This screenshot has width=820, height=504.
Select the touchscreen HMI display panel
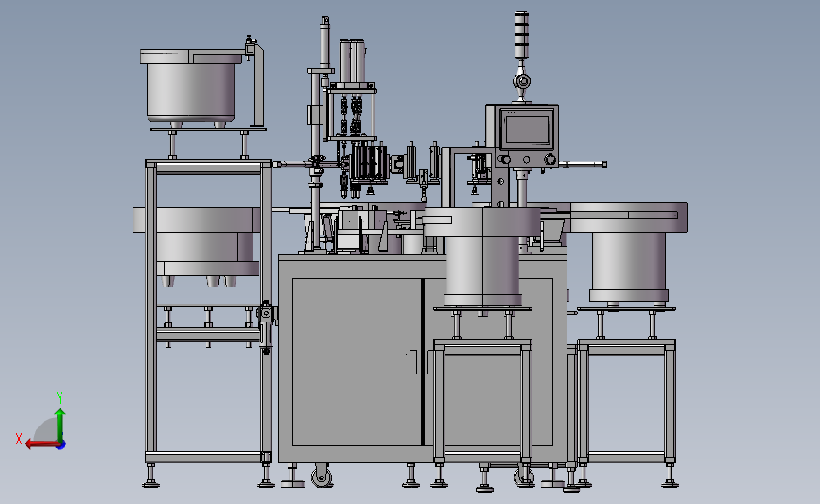(x=527, y=130)
